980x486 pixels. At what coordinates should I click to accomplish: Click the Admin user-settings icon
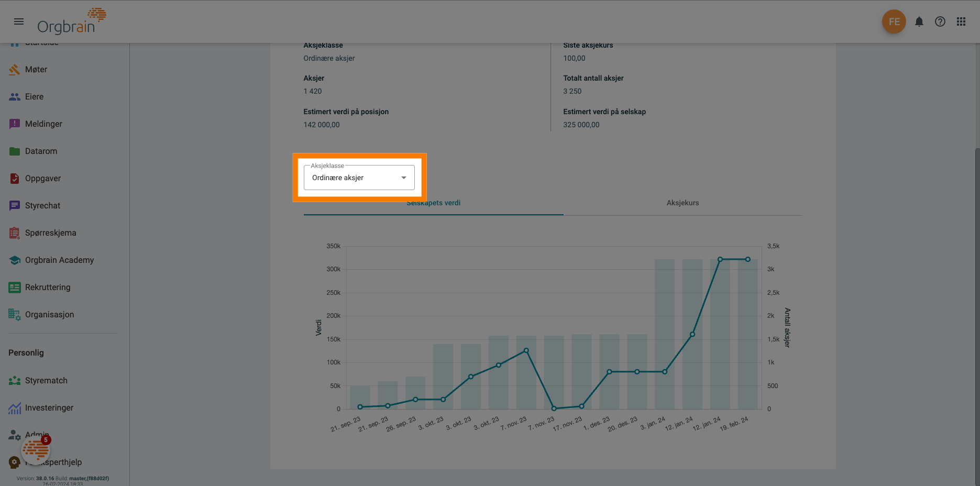pos(15,435)
